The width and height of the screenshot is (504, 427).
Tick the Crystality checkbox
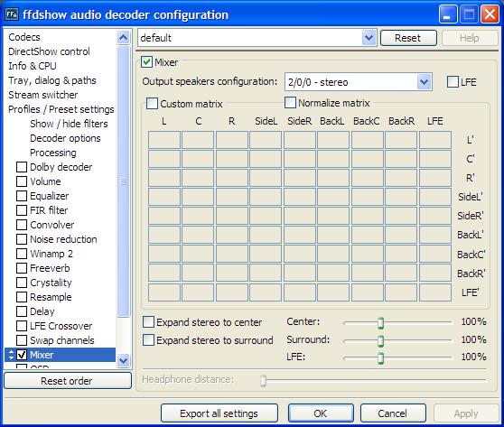(x=22, y=283)
